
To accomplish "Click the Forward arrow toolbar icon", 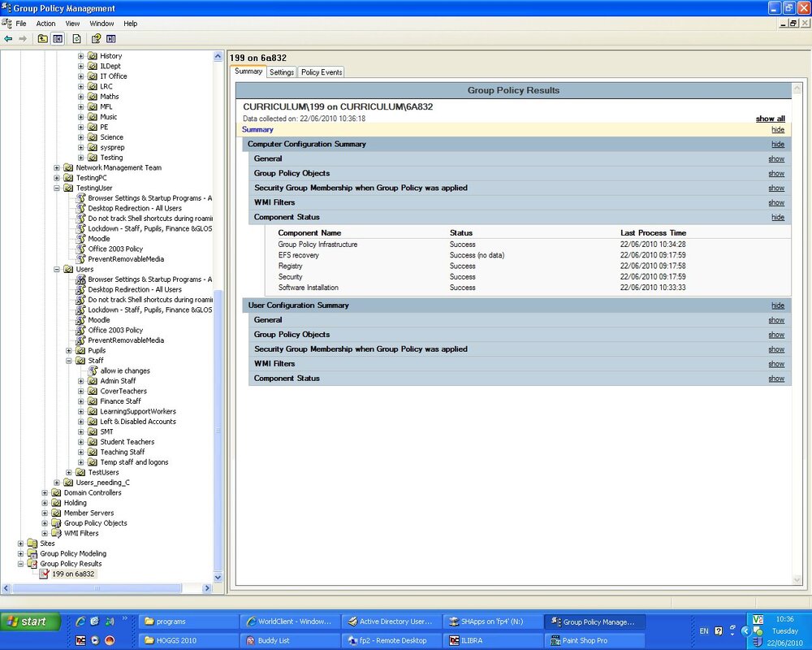I will click(23, 39).
